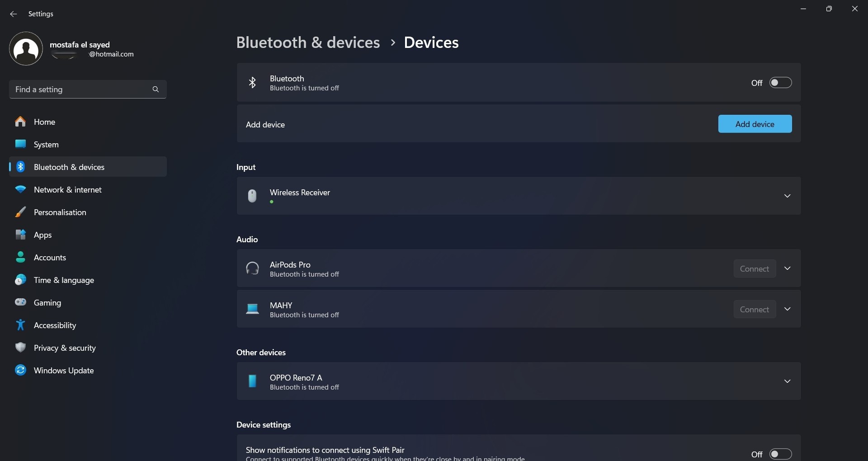Screen dimensions: 868x461
Task: Connect to AirPods Pro
Action: click(x=755, y=268)
